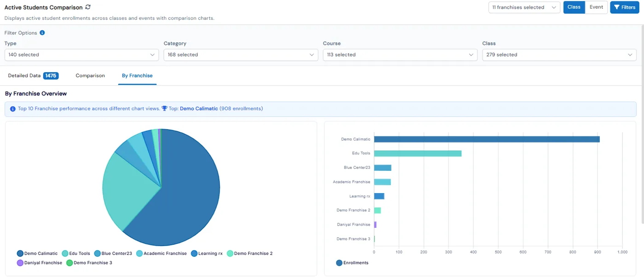The image size is (644, 277).
Task: Click the info icon in Top 10 banner
Action: coord(13,109)
